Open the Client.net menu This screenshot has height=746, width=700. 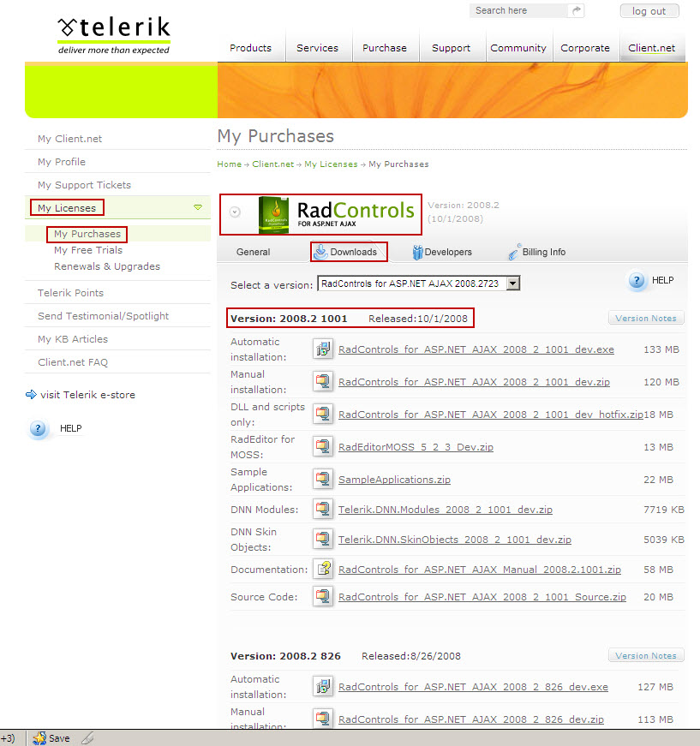point(651,48)
